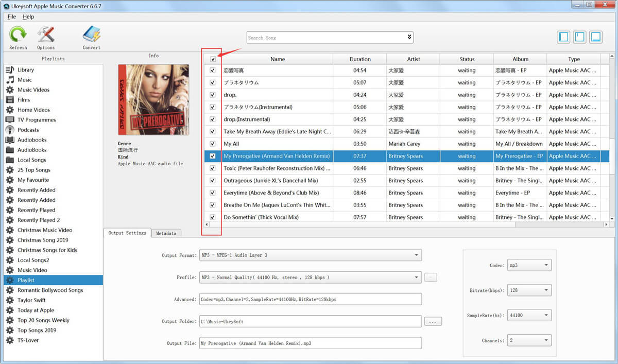Uncheck the Toxic (Peter Rauhofer) checkbox
Image resolution: width=618 pixels, height=364 pixels.
point(213,168)
